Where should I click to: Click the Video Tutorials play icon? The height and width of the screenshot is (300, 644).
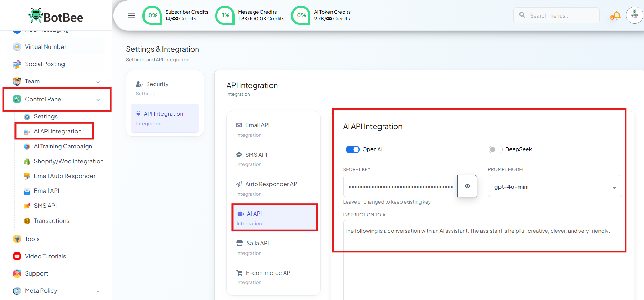pyautogui.click(x=17, y=256)
